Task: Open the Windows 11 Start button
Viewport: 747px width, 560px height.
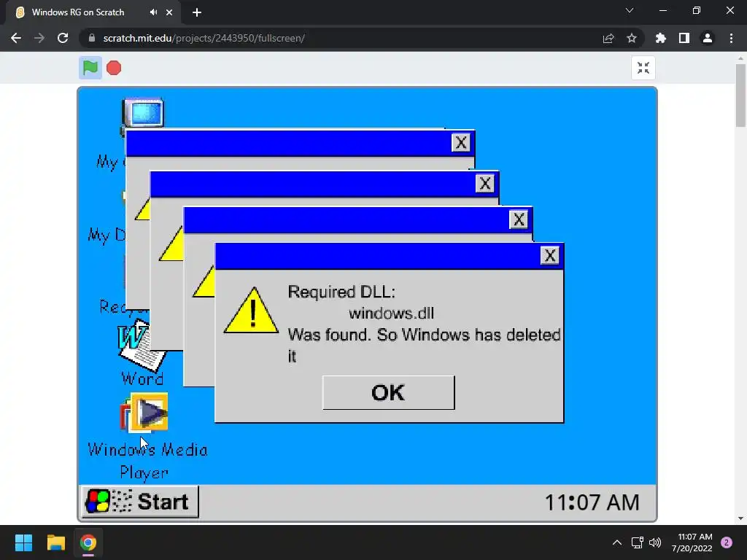Action: (23, 542)
